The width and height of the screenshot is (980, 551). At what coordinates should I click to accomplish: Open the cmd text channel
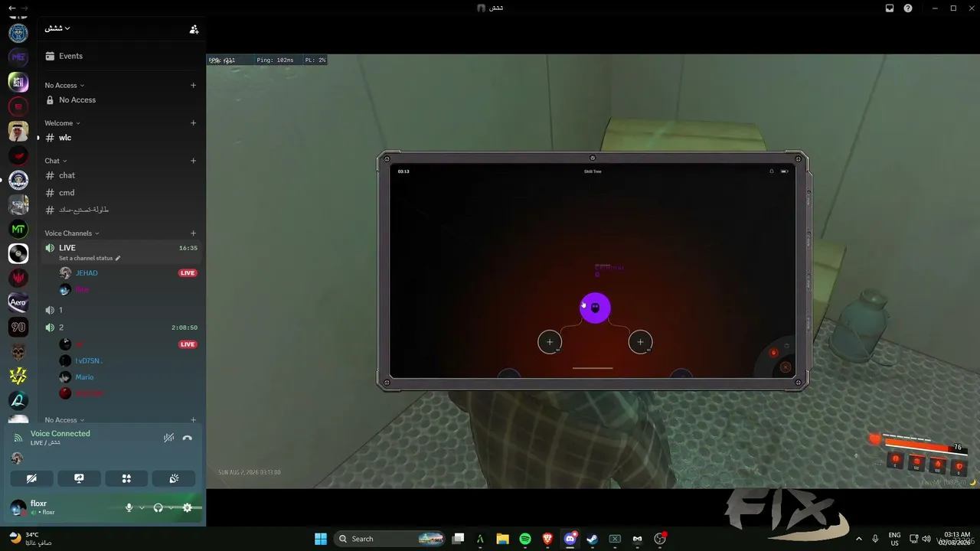point(121,193)
